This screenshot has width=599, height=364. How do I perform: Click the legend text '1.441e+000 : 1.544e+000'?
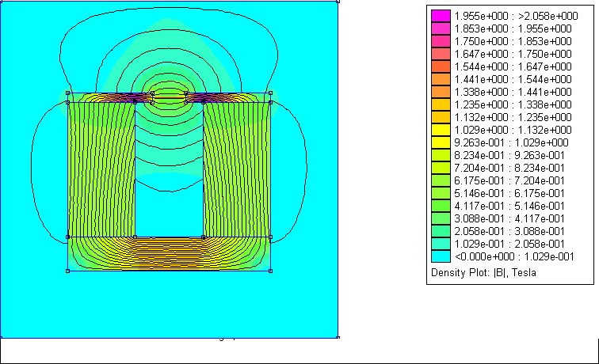(513, 79)
